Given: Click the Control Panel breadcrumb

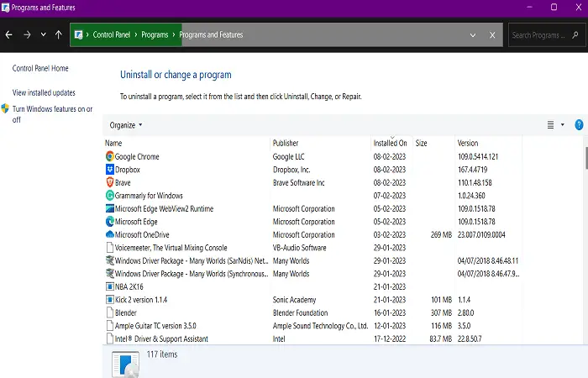Looking at the screenshot, I should [112, 35].
